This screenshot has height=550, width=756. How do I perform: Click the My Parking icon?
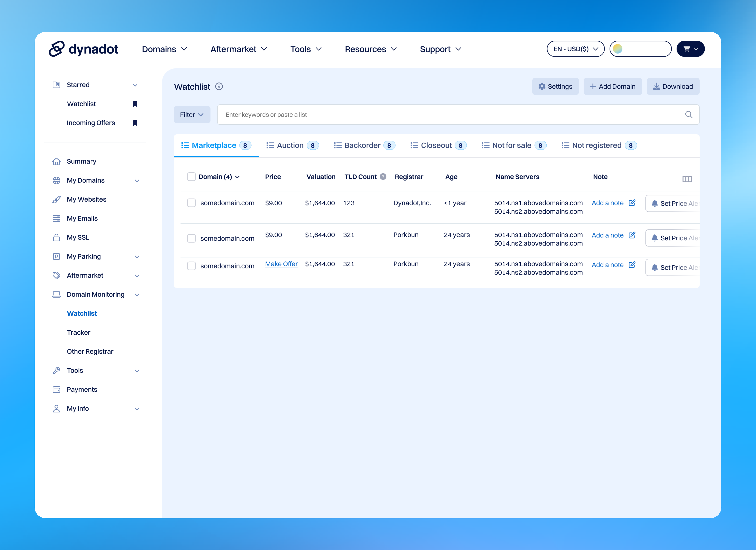[56, 256]
